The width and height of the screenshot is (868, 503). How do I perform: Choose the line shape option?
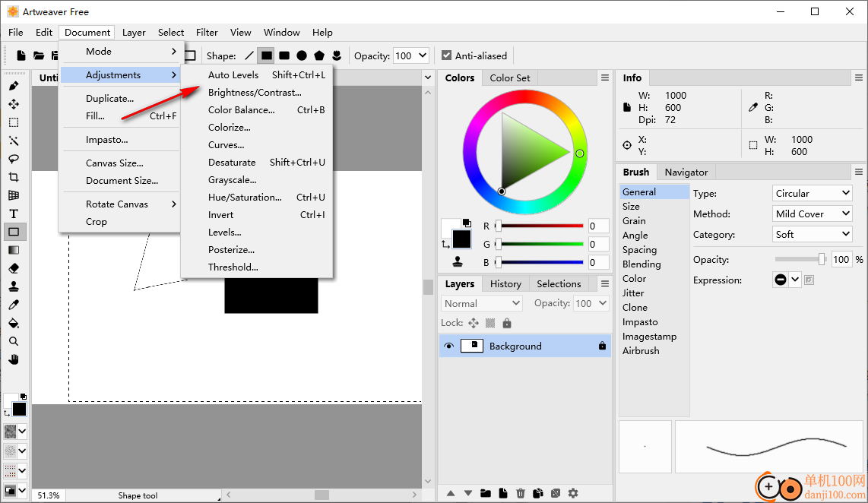249,55
